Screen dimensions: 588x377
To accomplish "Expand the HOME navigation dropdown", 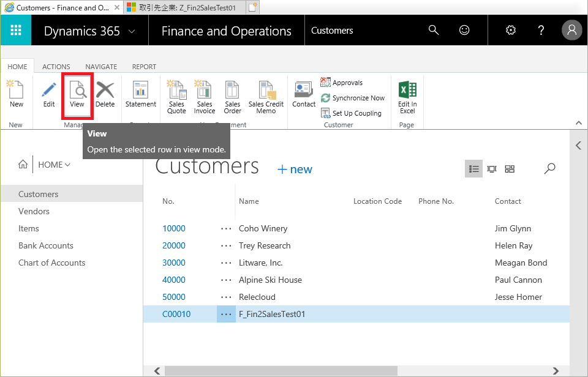I will click(x=54, y=165).
